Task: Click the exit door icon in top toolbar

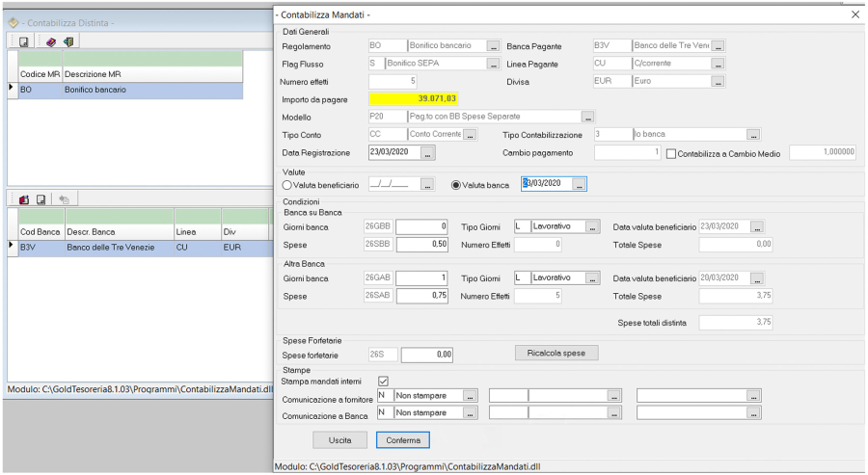Action: (x=68, y=41)
